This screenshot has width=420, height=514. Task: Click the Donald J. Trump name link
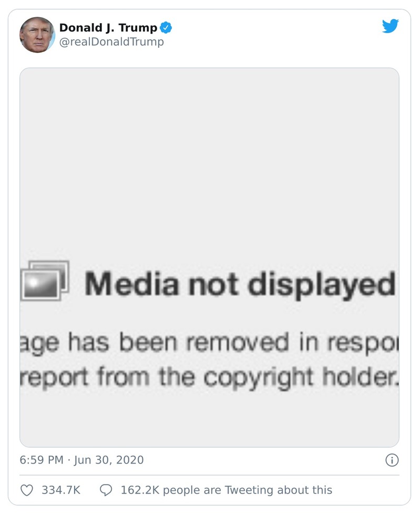(x=109, y=28)
